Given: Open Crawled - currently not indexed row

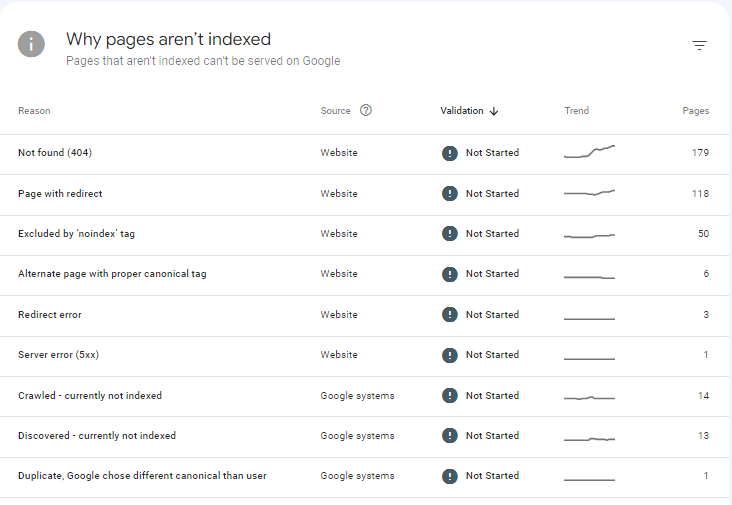Looking at the screenshot, I should 364,397.
